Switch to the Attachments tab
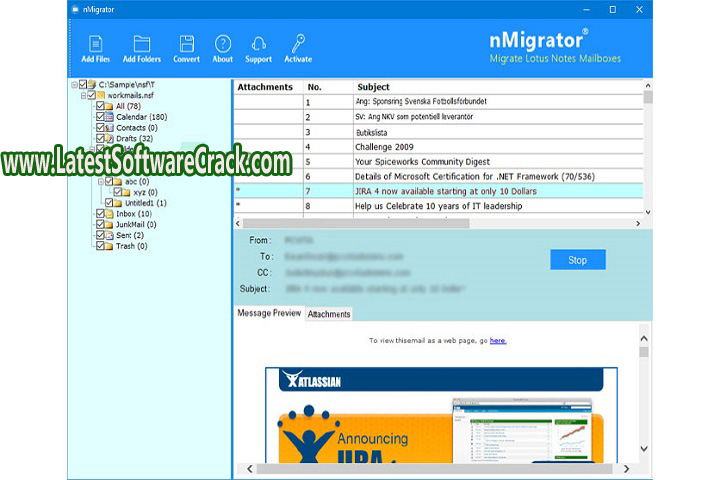The height and width of the screenshot is (480, 720). coord(329,314)
